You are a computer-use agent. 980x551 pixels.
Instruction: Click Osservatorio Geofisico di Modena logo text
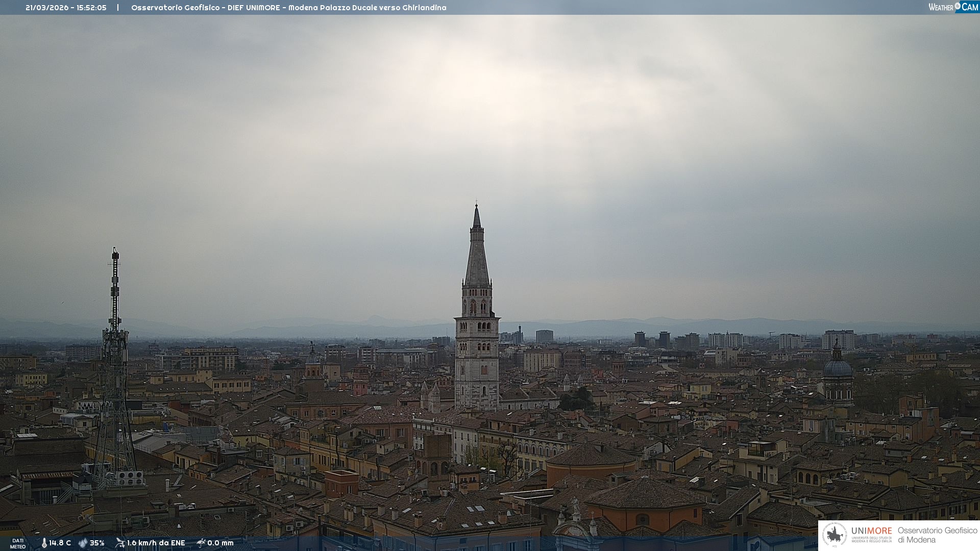[937, 535]
